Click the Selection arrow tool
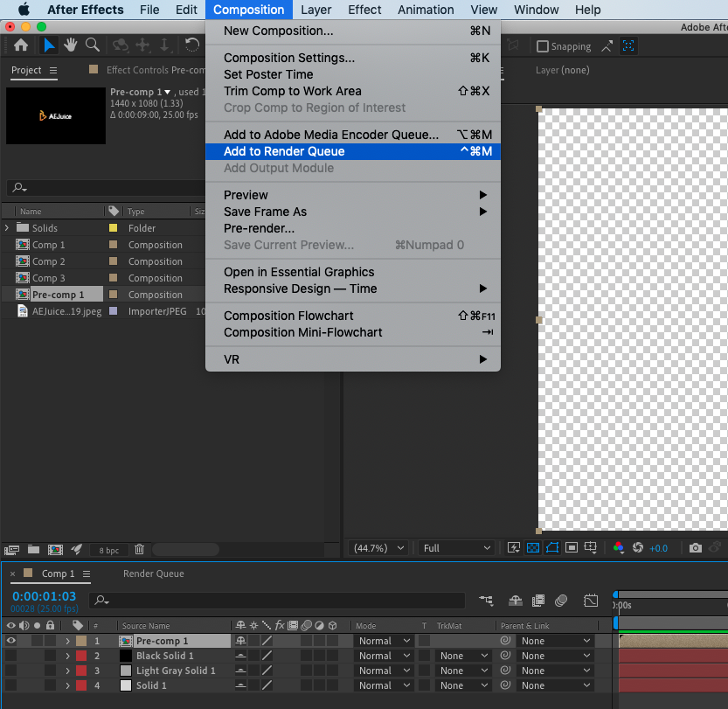728x709 pixels. click(51, 45)
